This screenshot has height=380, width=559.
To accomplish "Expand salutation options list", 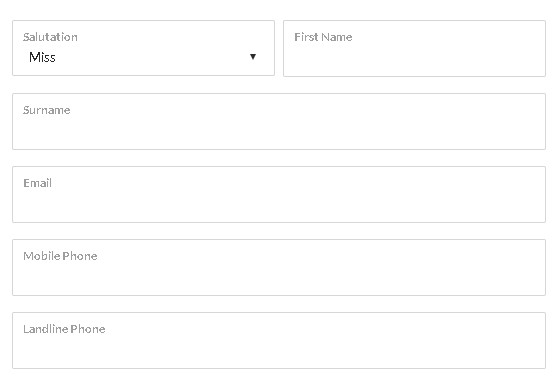I will (143, 48).
